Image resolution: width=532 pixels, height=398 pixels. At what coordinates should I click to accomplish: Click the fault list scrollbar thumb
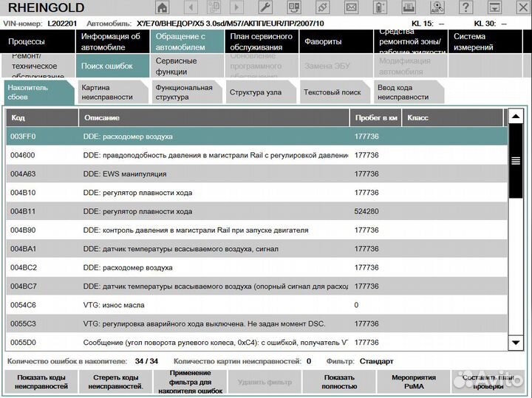tap(516, 161)
